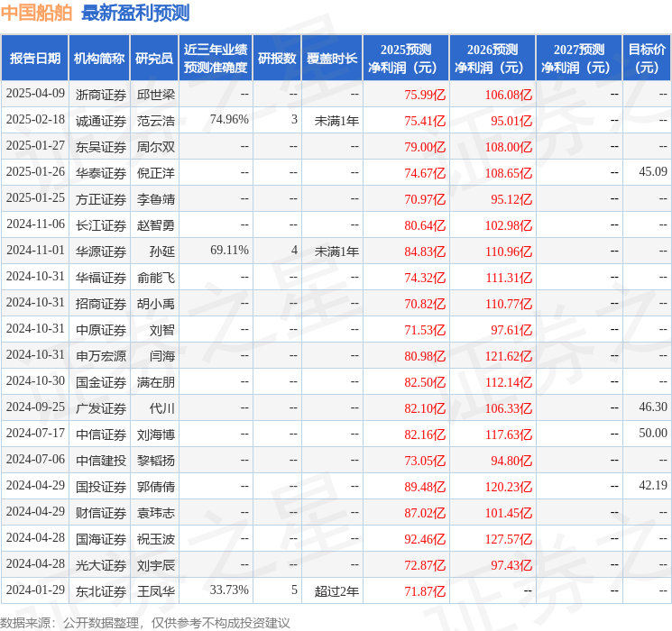Click the 79.00亿 profit value
672x631 pixels.
(425, 147)
